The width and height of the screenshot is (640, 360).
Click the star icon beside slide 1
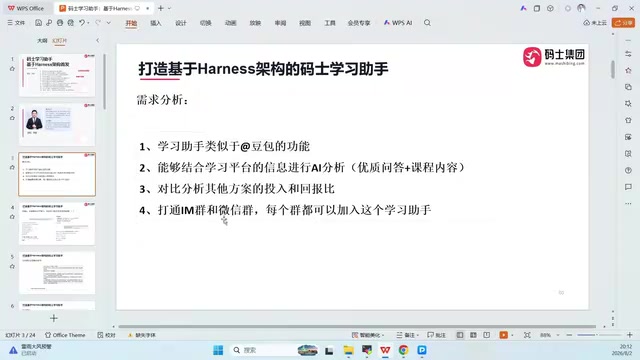pos(12,69)
